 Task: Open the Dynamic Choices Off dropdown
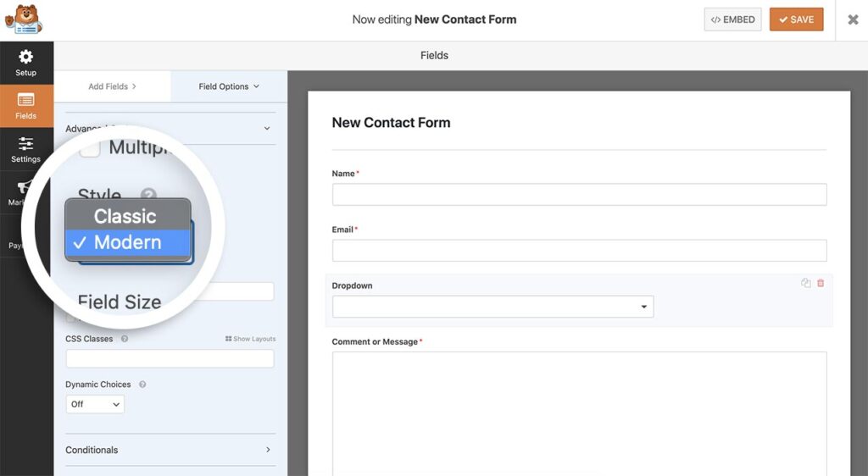95,404
